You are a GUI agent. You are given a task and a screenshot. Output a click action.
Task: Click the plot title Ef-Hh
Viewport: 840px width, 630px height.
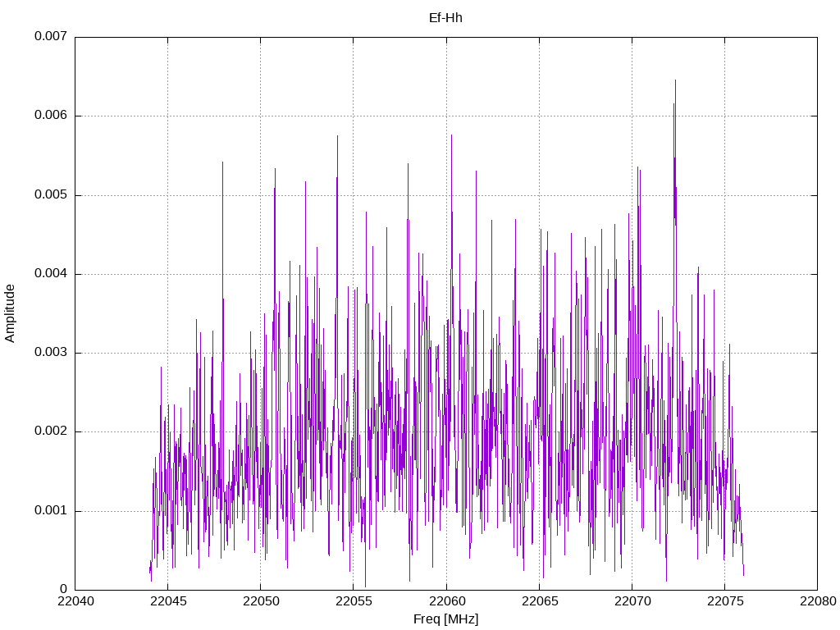point(445,18)
